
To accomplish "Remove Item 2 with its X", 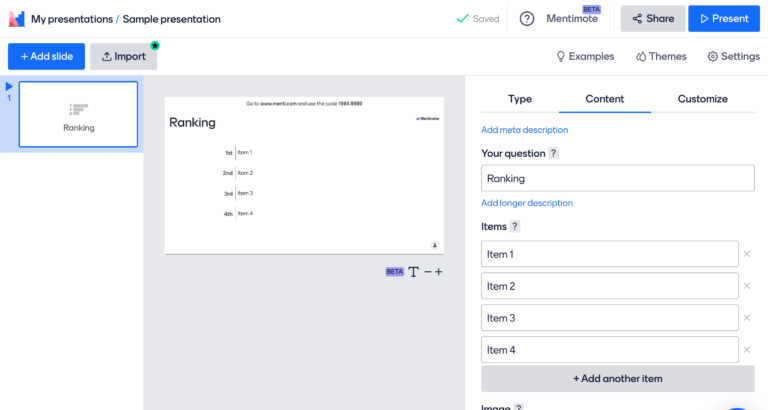I will click(746, 286).
